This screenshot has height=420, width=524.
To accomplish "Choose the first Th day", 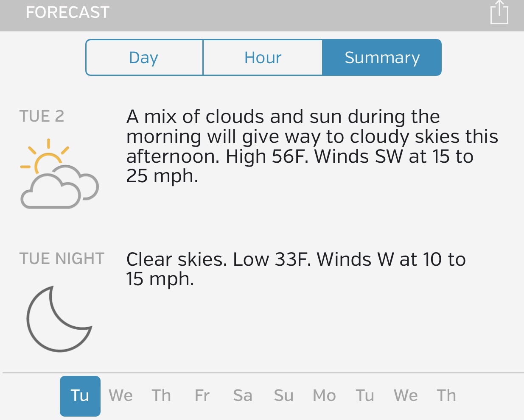I will click(162, 396).
